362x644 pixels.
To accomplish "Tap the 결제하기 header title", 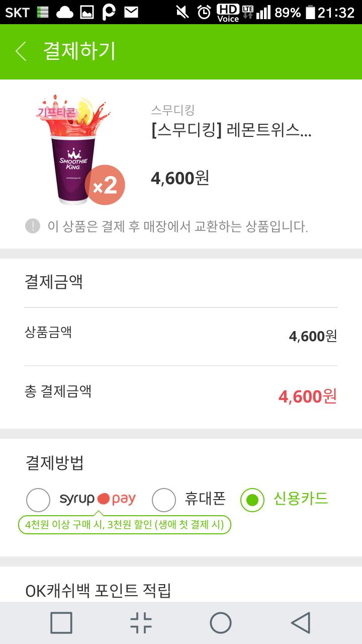I will coord(79,51).
